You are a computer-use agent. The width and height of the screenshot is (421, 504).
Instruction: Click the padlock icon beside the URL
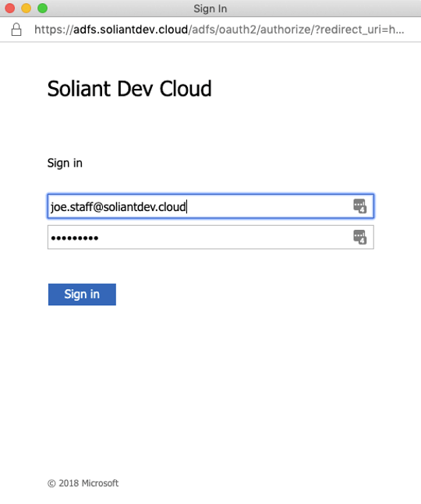[16, 30]
